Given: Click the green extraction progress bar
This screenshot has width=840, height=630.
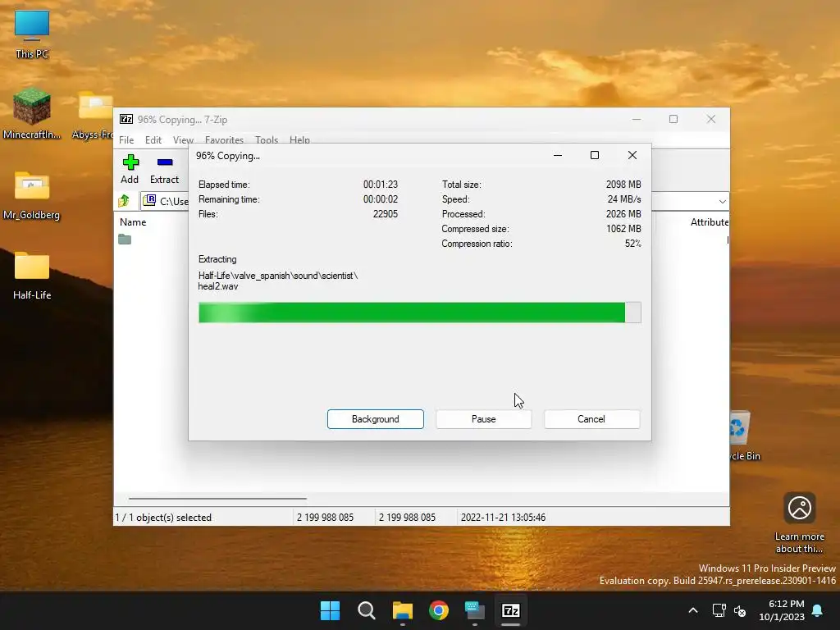Looking at the screenshot, I should [419, 313].
